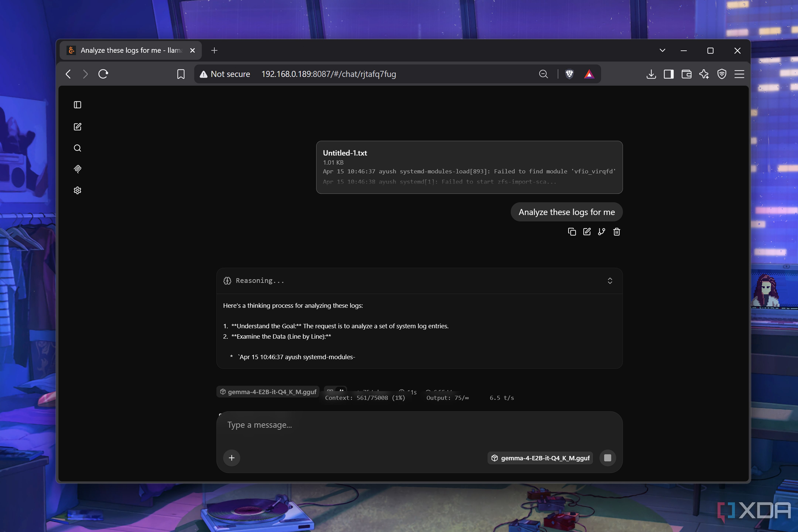Open Brave VPN shield icon

coord(722,74)
